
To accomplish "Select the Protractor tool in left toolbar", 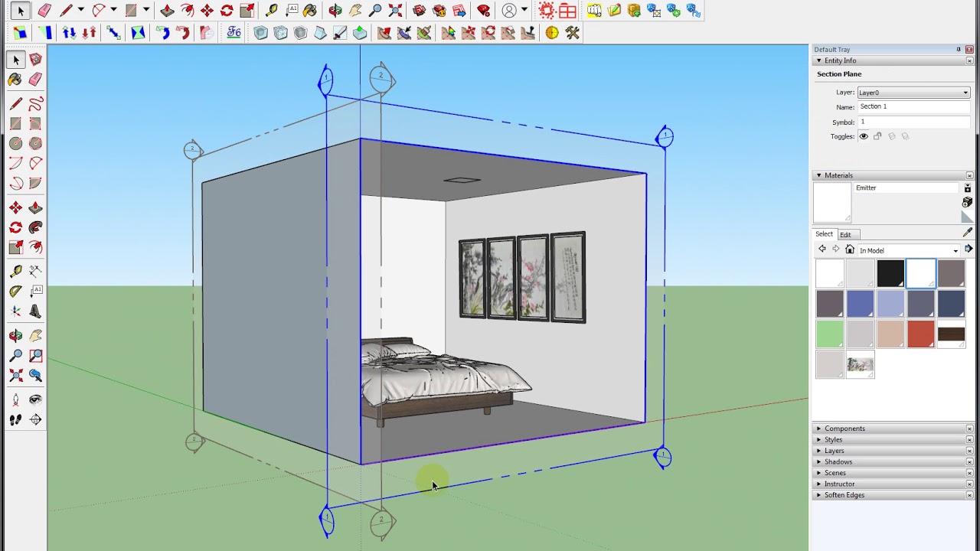I will click(x=15, y=291).
